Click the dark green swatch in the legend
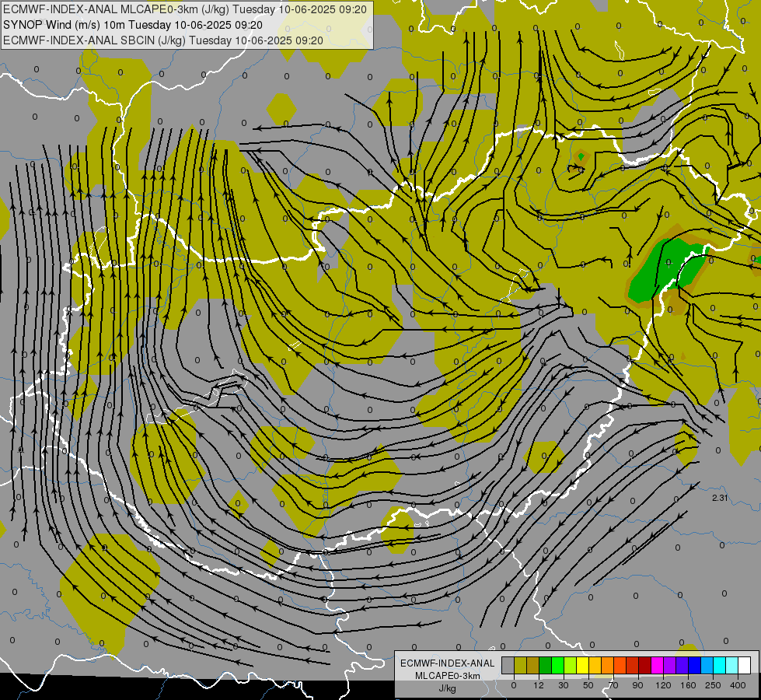This screenshot has width=761, height=700. pos(546,666)
